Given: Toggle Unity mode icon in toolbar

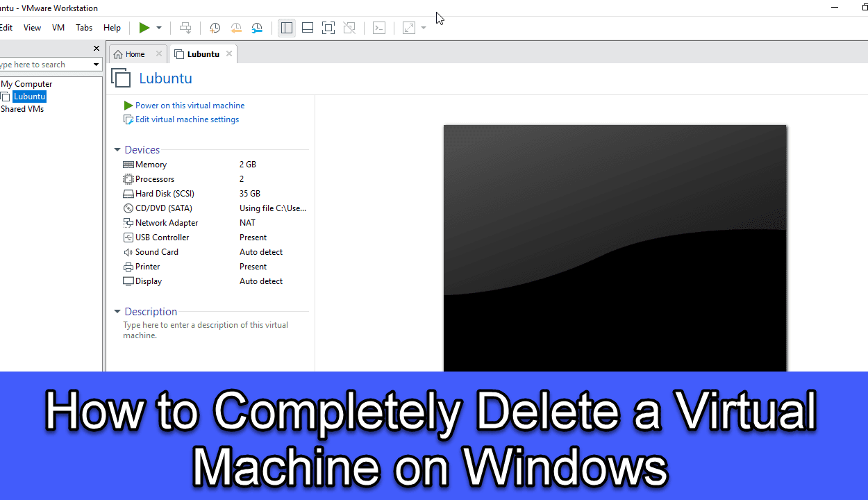Looking at the screenshot, I should click(x=349, y=28).
